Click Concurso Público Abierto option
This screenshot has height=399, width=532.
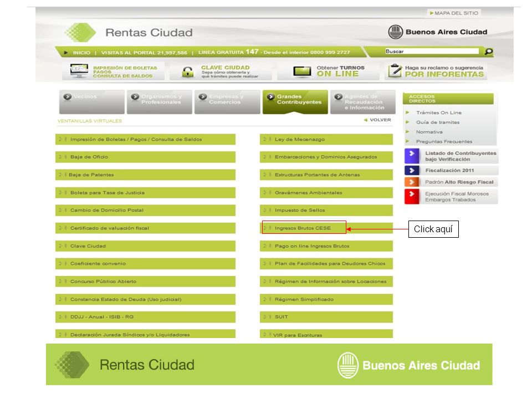coord(145,282)
